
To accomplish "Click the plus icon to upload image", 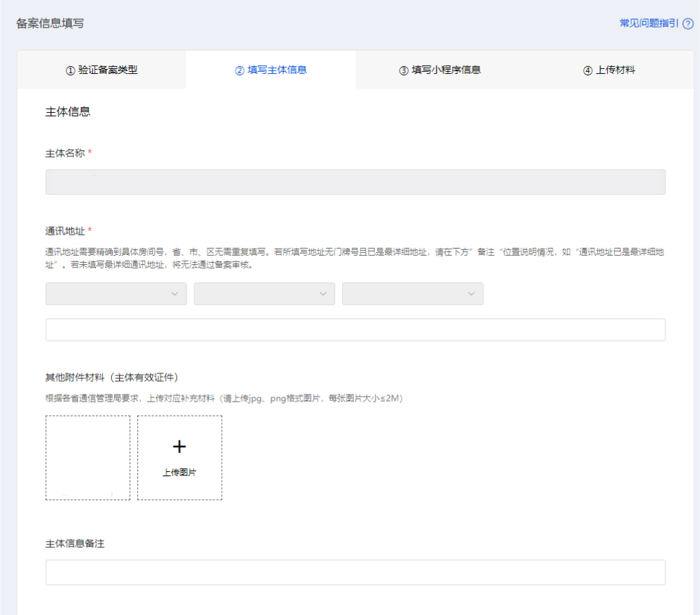I will pyautogui.click(x=179, y=447).
